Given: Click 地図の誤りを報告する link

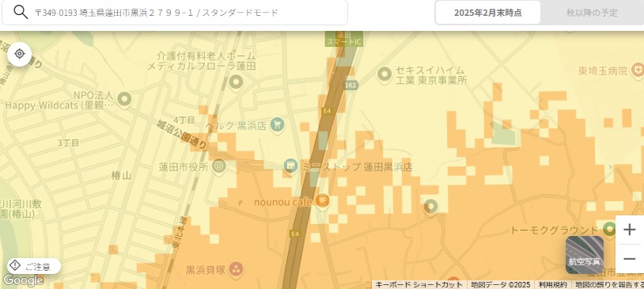Looking at the screenshot, I should pos(609,284).
